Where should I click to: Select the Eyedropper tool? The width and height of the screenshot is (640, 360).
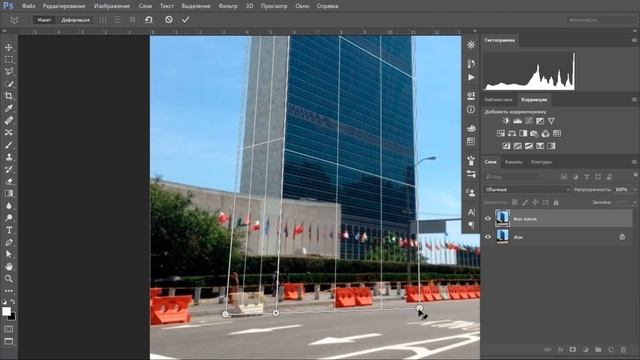[x=9, y=109]
